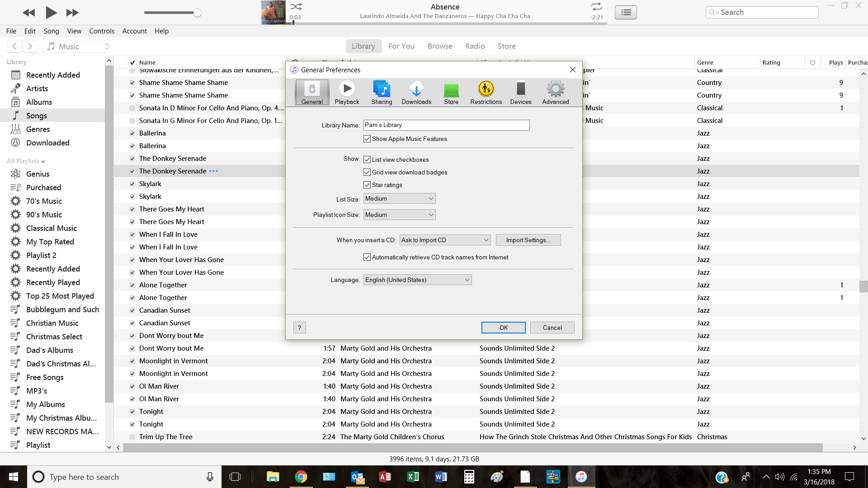
Task: Open the Sharing preferences pane
Action: pyautogui.click(x=382, y=93)
